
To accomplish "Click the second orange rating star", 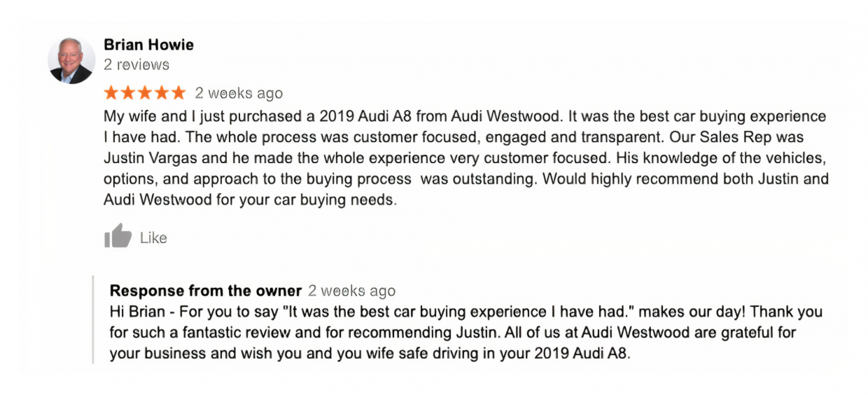I will coord(128,92).
